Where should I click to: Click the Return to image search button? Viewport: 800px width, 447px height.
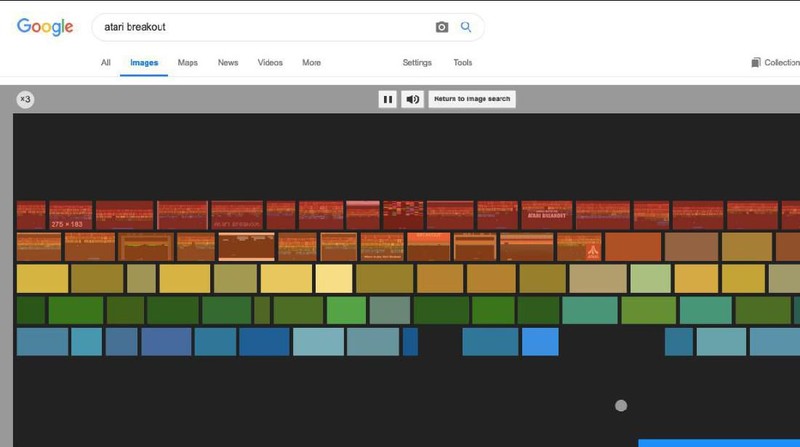(472, 99)
